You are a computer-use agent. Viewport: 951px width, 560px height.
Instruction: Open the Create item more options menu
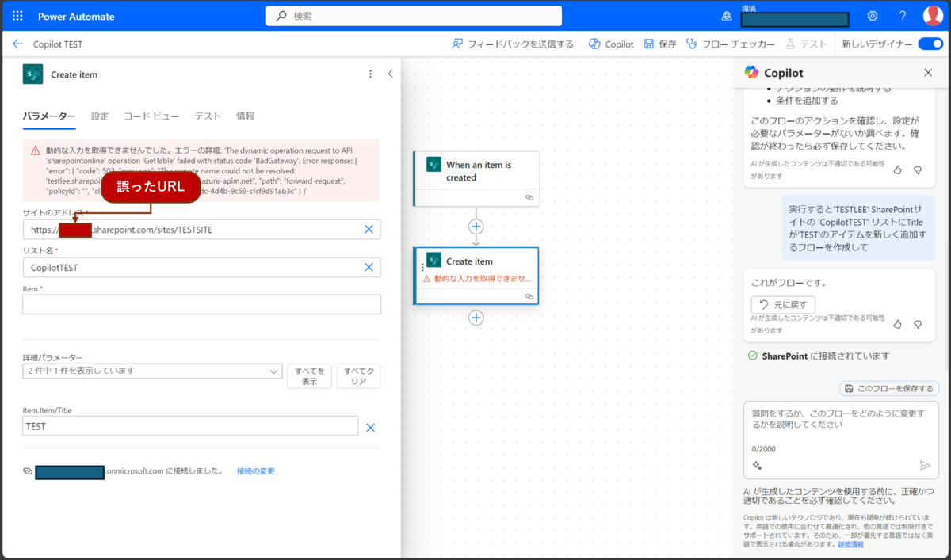(370, 74)
